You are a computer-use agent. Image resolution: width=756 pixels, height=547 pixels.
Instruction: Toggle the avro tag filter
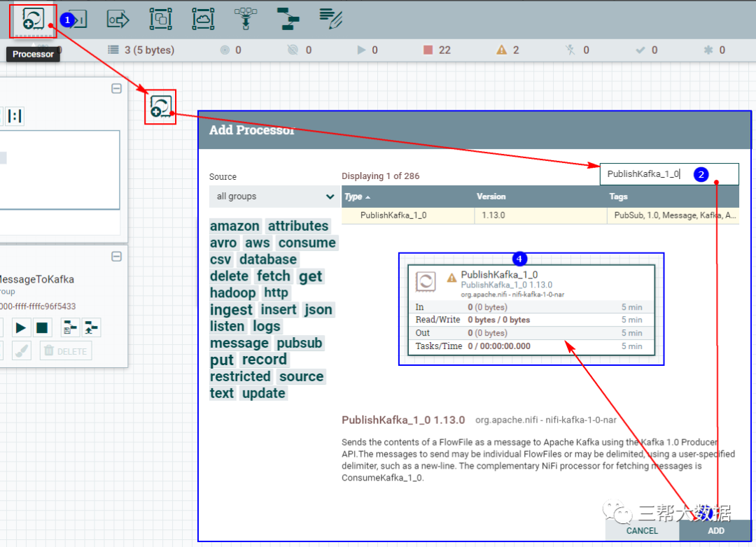[223, 242]
